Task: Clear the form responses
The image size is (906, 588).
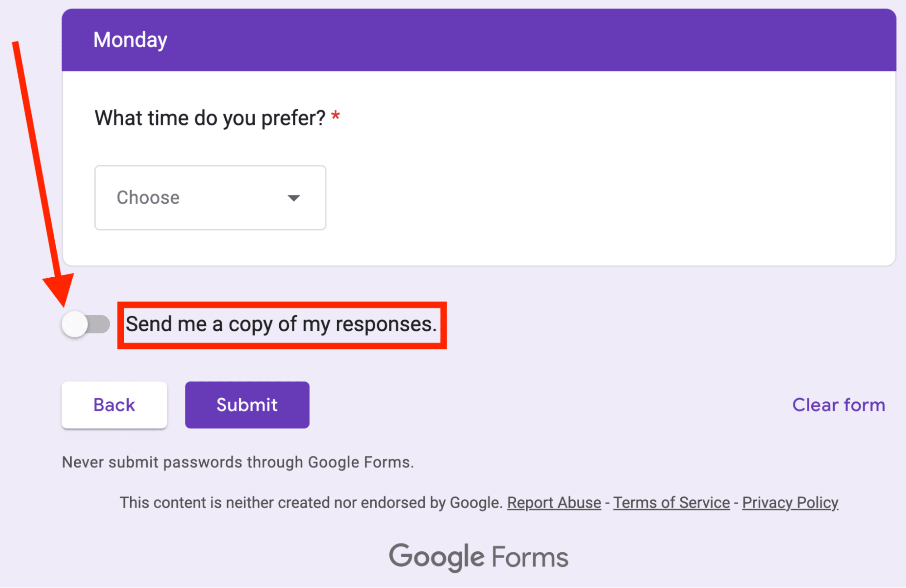Action: (838, 405)
